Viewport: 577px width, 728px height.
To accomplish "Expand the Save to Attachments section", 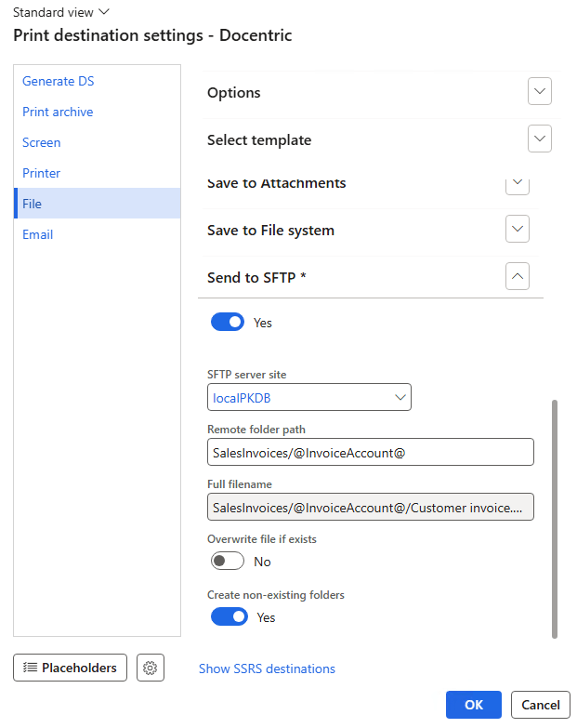I will pyautogui.click(x=518, y=184).
